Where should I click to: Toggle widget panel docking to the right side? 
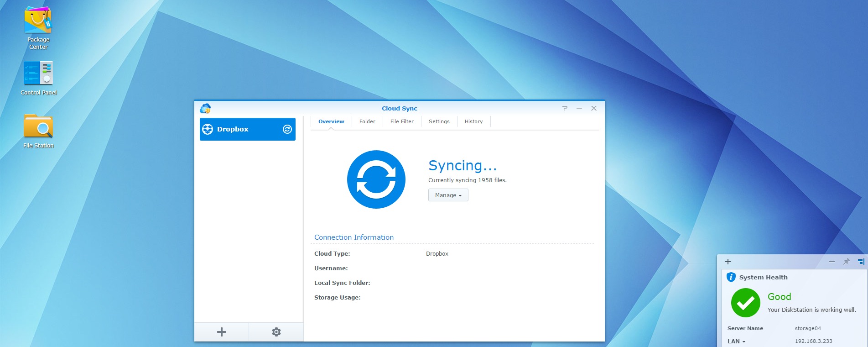click(x=861, y=262)
